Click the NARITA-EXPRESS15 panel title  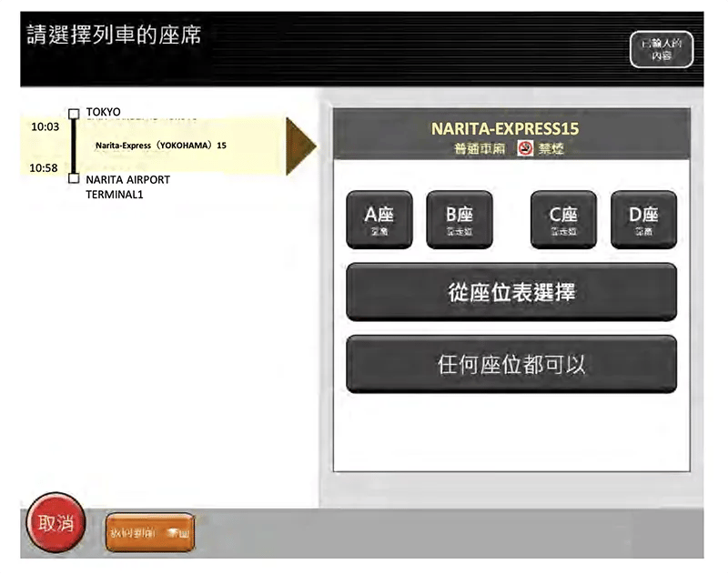505,128
